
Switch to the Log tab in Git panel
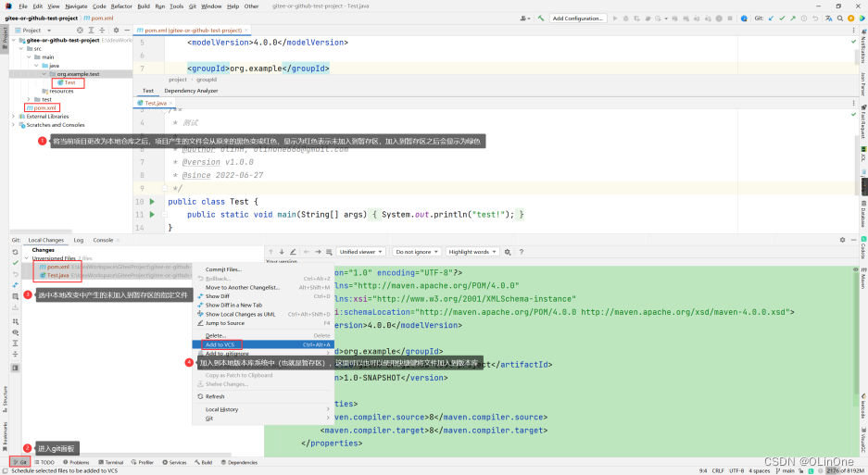[x=79, y=240]
